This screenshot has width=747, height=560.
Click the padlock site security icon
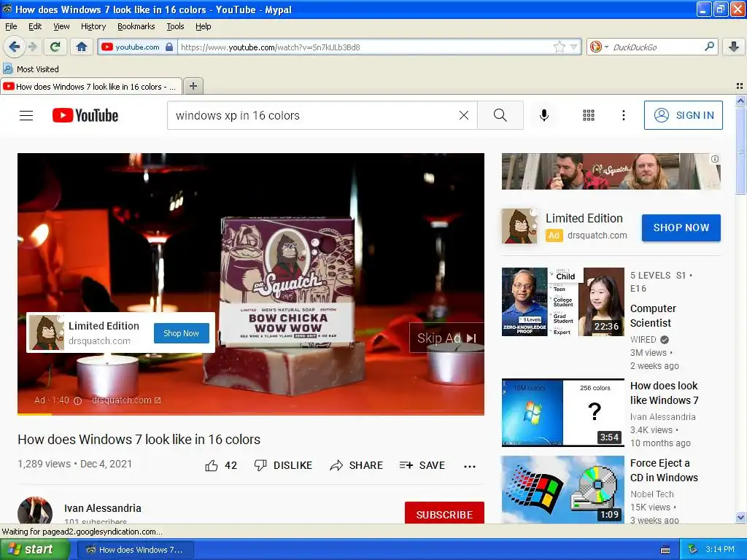pos(169,47)
